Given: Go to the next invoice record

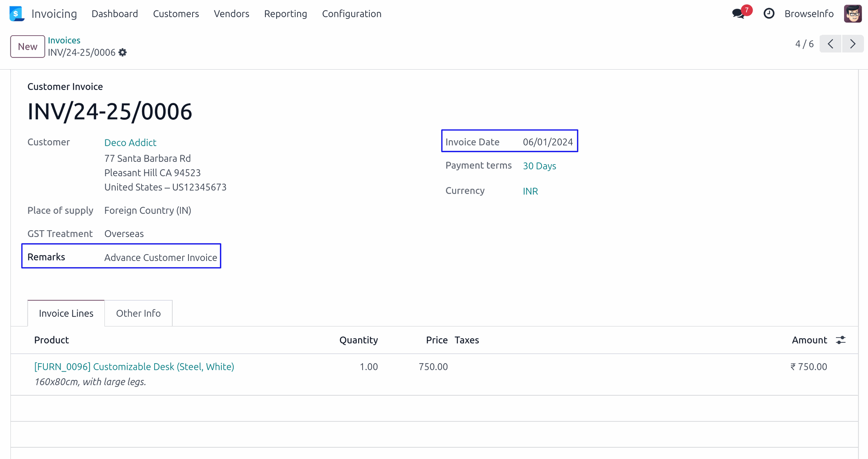Looking at the screenshot, I should coord(853,44).
